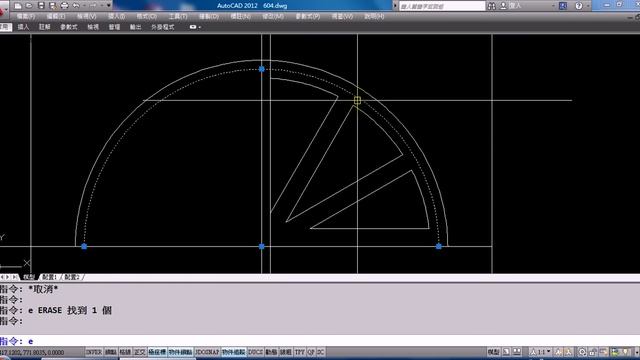This screenshot has height=360, width=640.
Task: Open the Tools (T) menu
Action: [178, 16]
